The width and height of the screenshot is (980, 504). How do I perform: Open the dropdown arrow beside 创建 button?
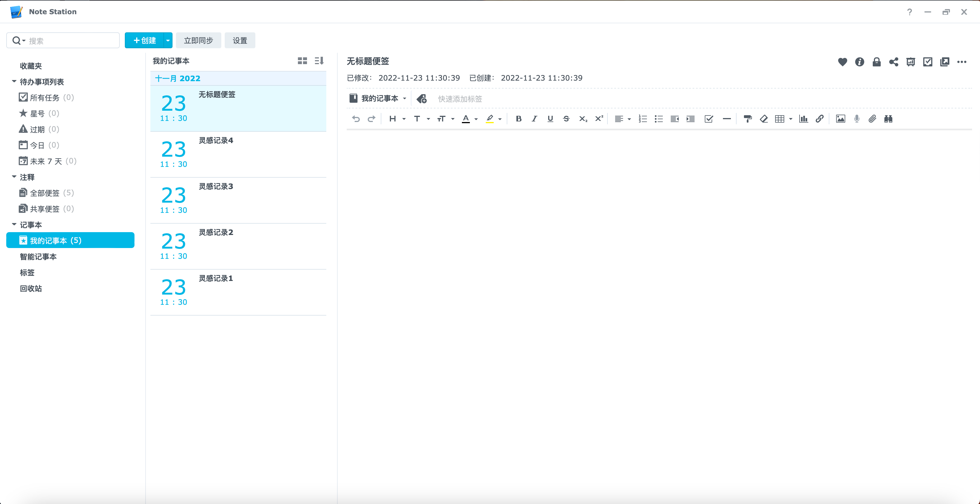pyautogui.click(x=168, y=40)
